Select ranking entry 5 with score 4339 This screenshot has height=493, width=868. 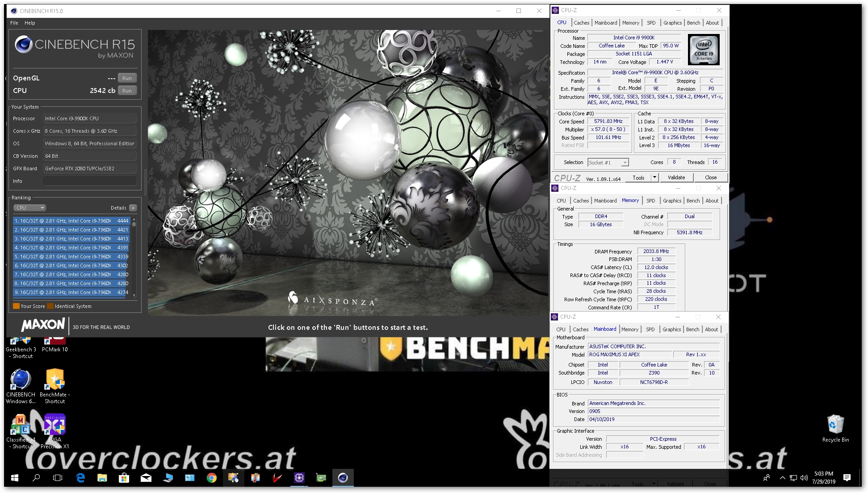[x=71, y=257]
